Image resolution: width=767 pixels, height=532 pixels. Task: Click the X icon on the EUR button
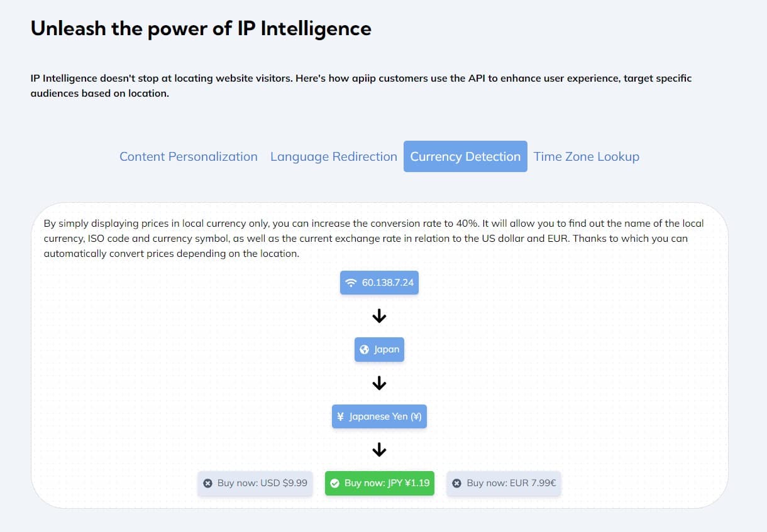[457, 483]
